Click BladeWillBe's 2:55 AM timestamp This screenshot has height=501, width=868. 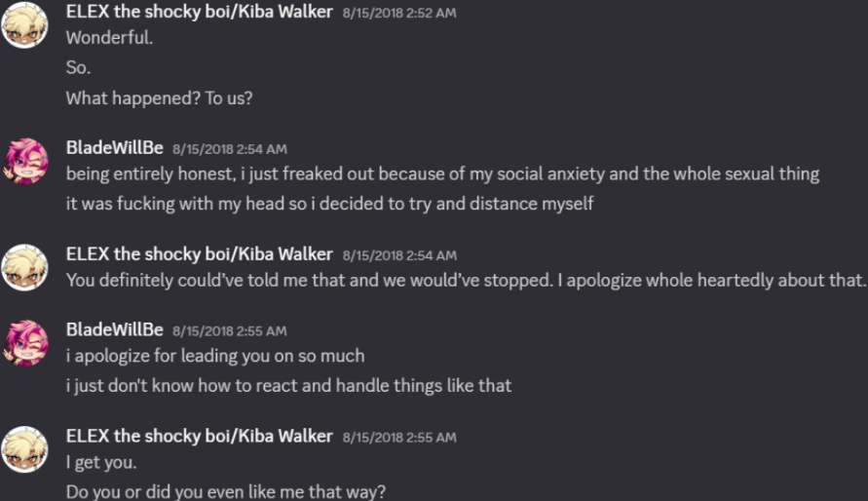point(229,330)
